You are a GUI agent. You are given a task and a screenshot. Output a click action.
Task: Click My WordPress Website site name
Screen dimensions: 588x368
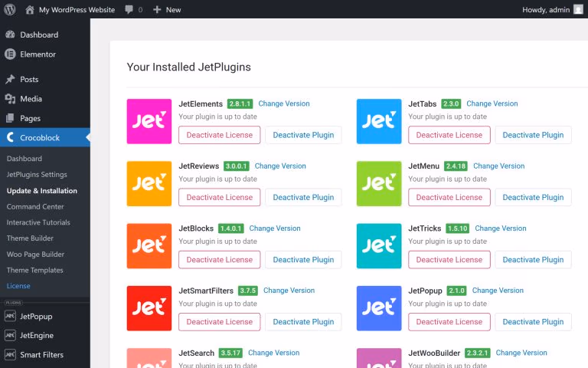coord(77,10)
